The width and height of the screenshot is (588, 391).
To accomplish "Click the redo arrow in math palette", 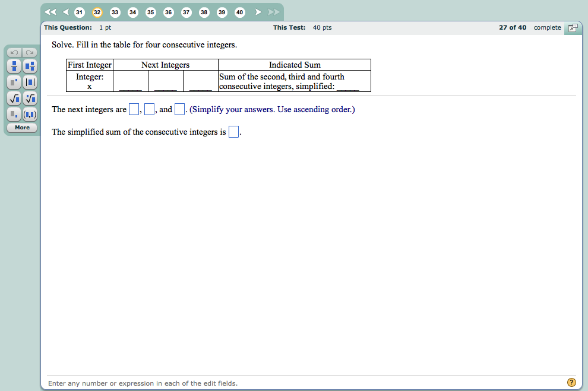I will tap(30, 52).
